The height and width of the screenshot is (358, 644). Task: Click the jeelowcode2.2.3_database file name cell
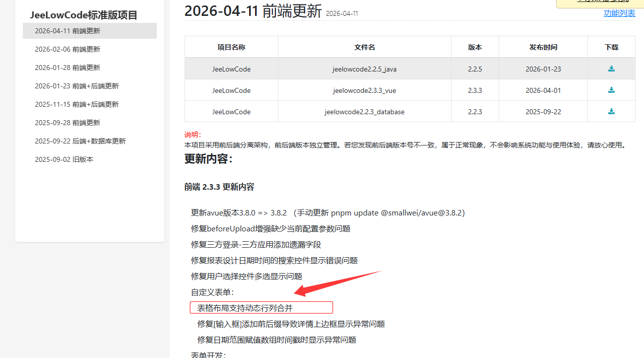point(364,112)
